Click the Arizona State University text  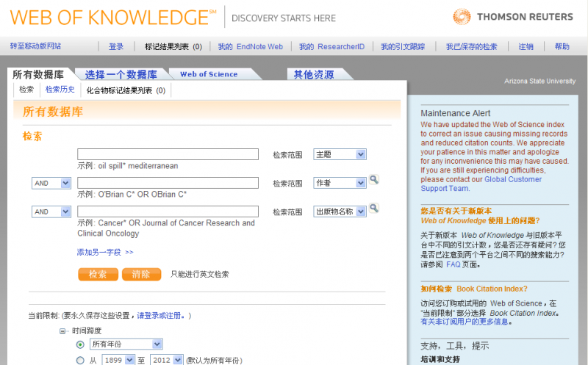point(540,81)
